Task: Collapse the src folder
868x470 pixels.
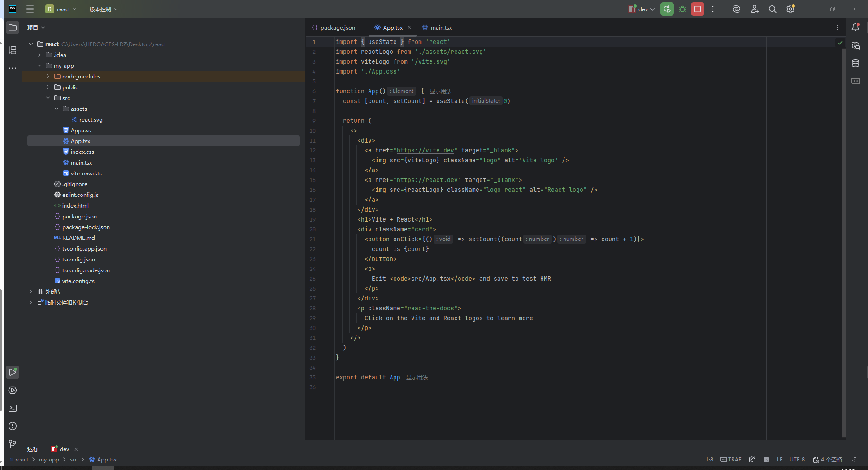Action: pos(48,98)
